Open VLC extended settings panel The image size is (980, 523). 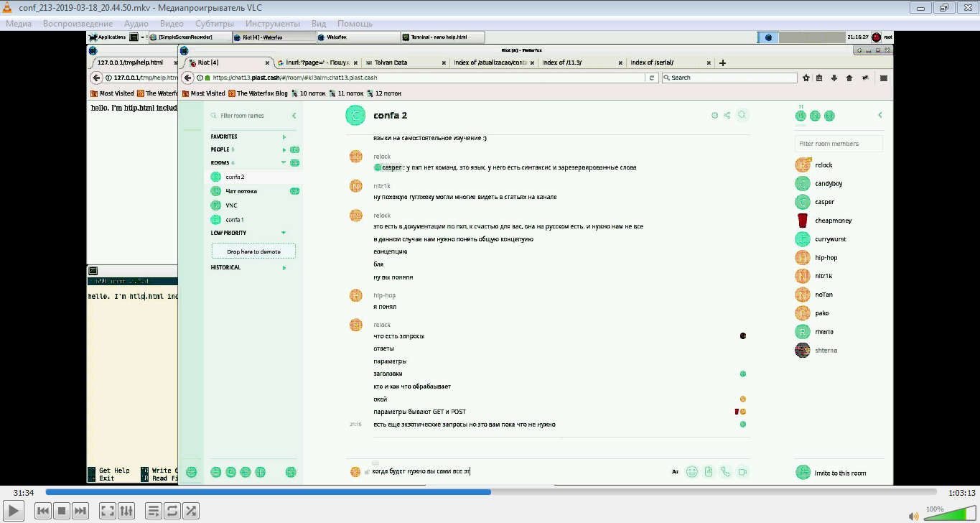126,511
